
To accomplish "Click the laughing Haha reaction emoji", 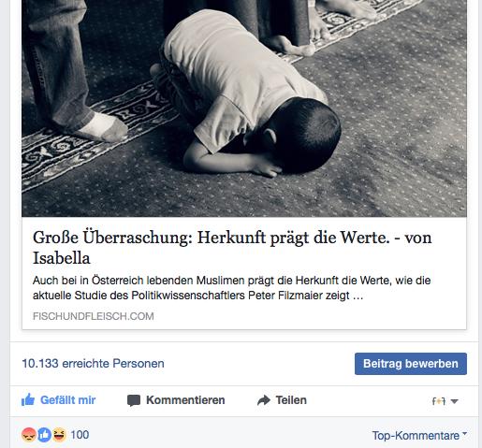I will click(x=59, y=435).
